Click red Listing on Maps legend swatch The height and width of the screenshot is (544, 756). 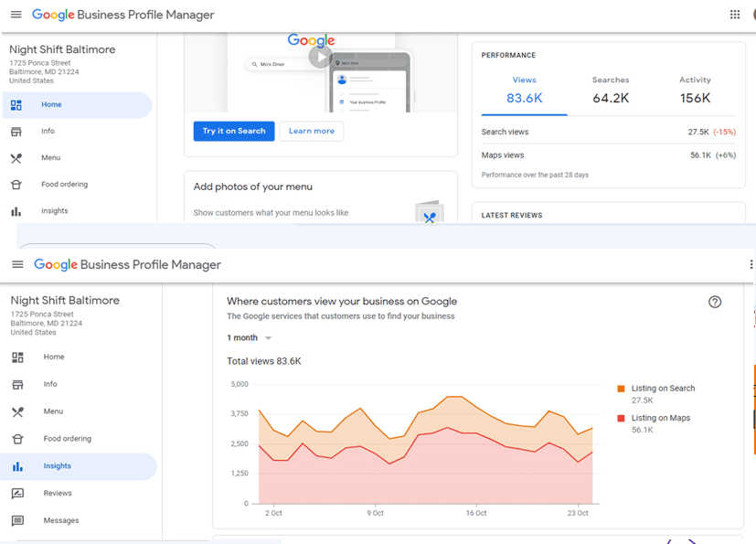tap(621, 418)
